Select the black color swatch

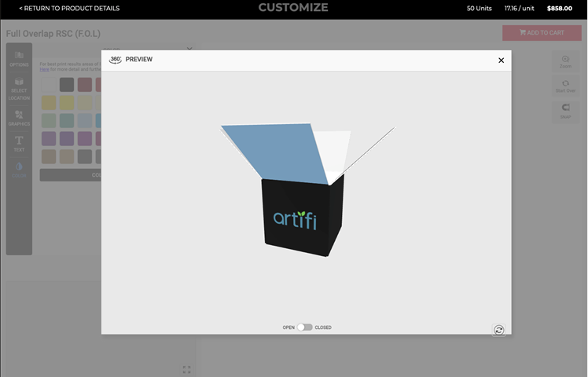67,85
